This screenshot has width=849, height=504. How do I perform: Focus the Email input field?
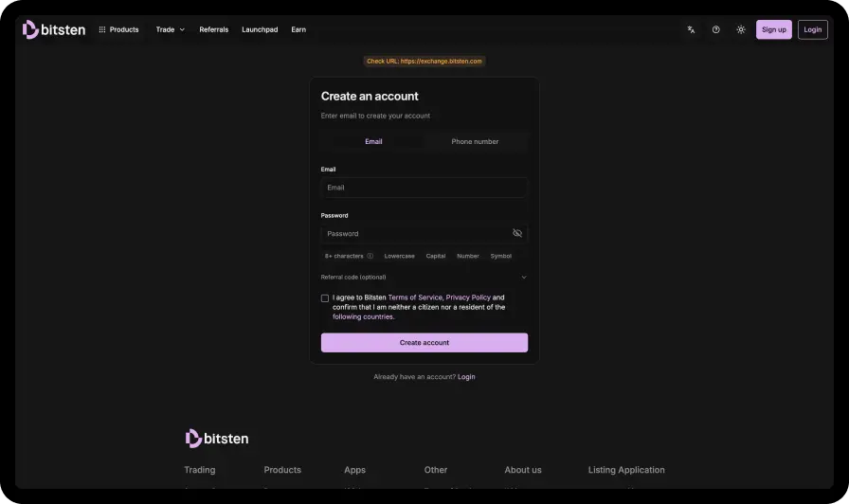pos(424,188)
